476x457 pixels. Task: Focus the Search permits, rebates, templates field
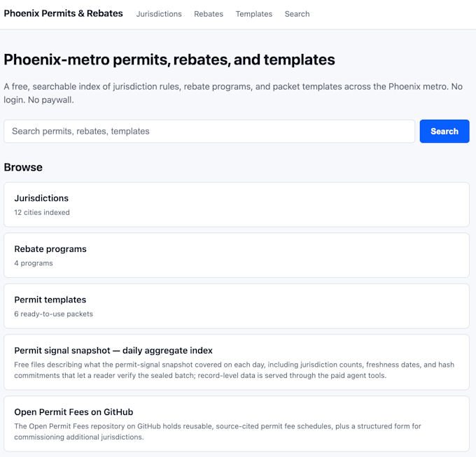[x=209, y=131]
